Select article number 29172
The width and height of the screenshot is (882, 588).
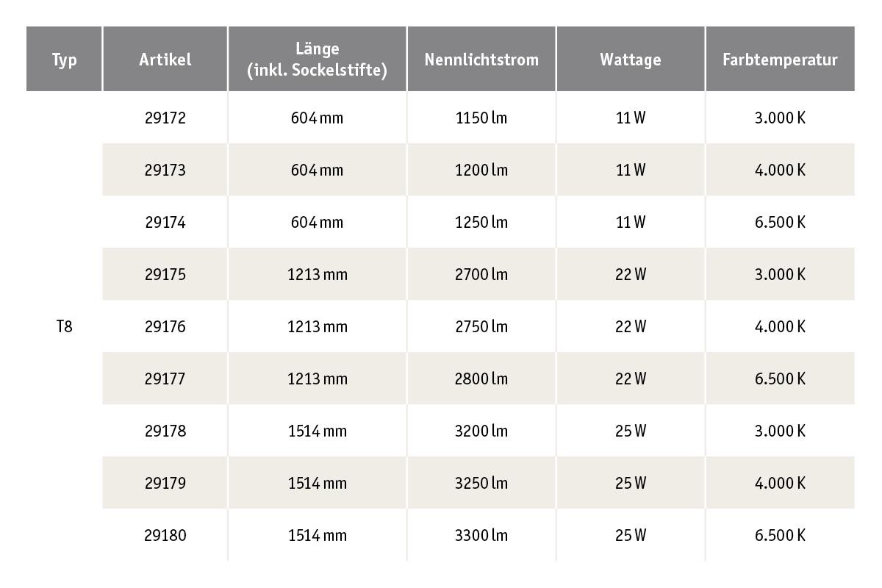tap(165, 118)
